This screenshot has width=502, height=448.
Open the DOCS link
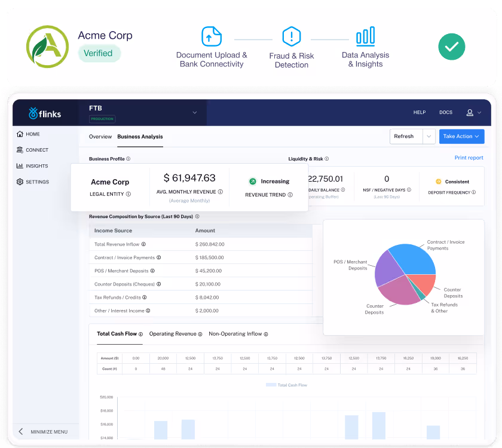(x=446, y=112)
